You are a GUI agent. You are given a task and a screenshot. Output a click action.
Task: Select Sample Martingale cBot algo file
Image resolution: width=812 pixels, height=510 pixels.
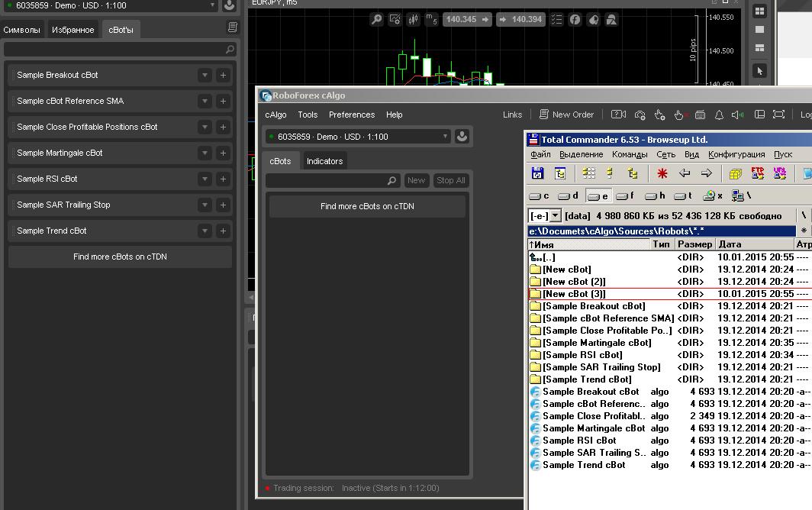pos(594,428)
